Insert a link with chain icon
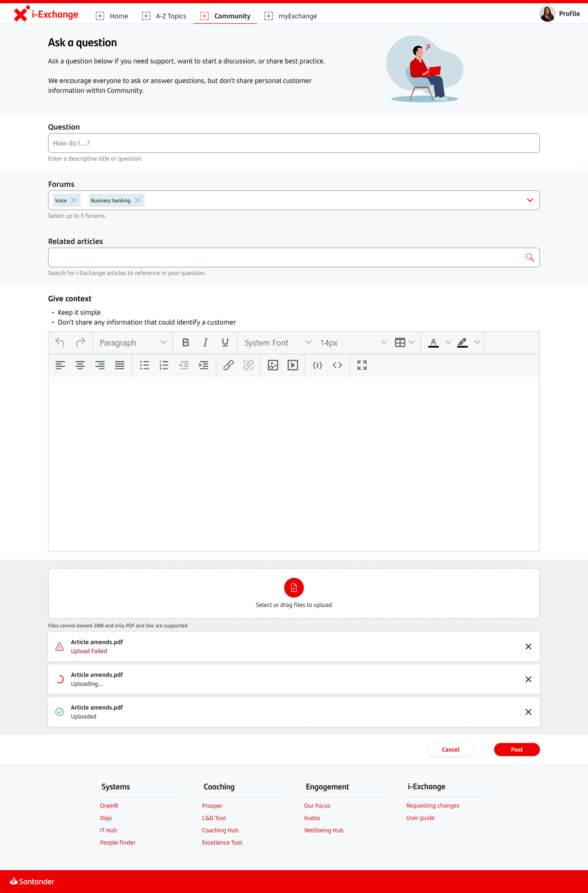Screen dimensions: 588x893 point(228,365)
